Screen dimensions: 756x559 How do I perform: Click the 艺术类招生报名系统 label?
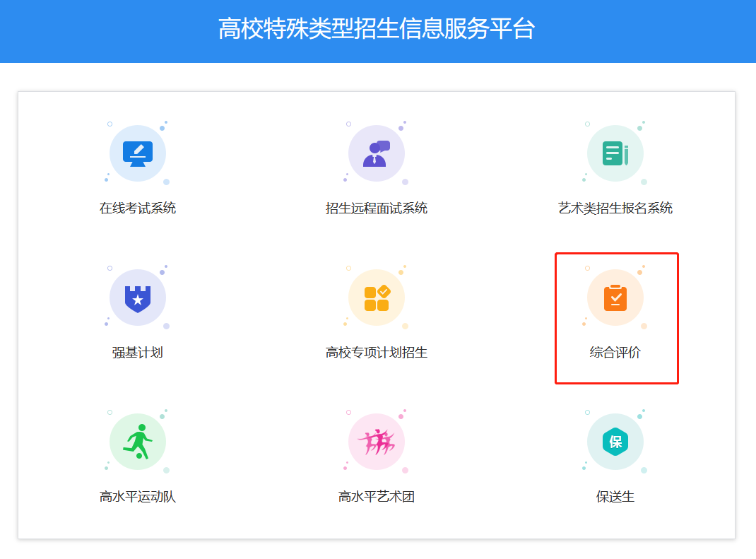[615, 208]
